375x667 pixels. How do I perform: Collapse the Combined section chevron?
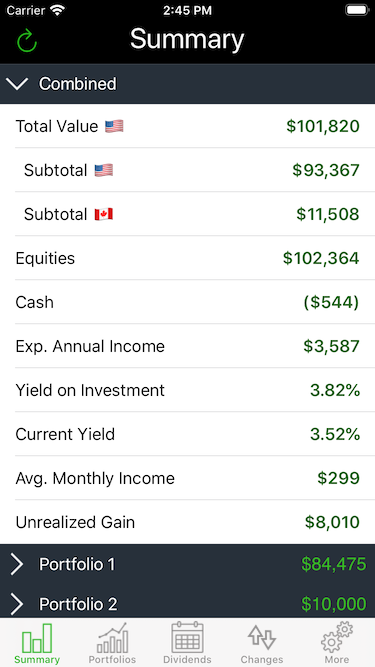click(18, 84)
